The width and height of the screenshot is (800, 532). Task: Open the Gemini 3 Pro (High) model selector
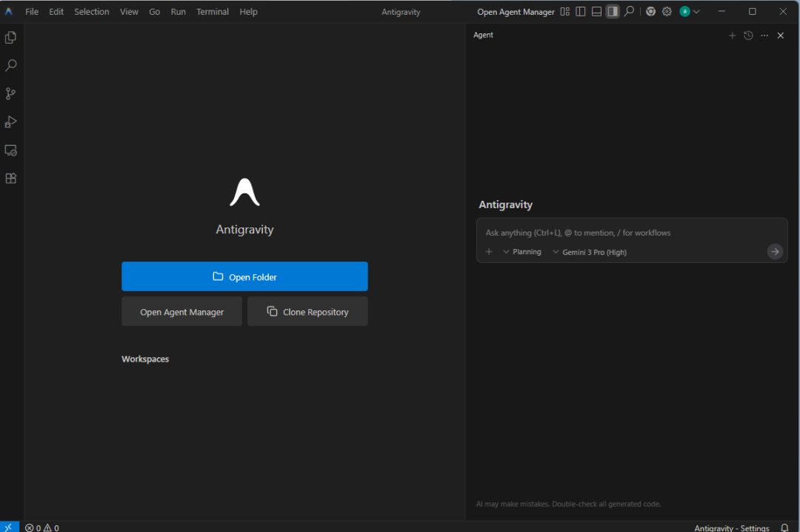(590, 252)
